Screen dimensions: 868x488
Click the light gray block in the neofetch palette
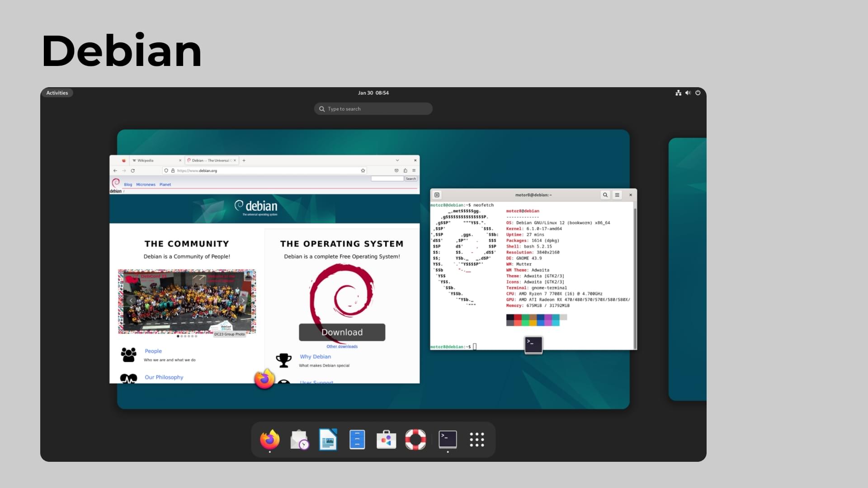(x=563, y=318)
